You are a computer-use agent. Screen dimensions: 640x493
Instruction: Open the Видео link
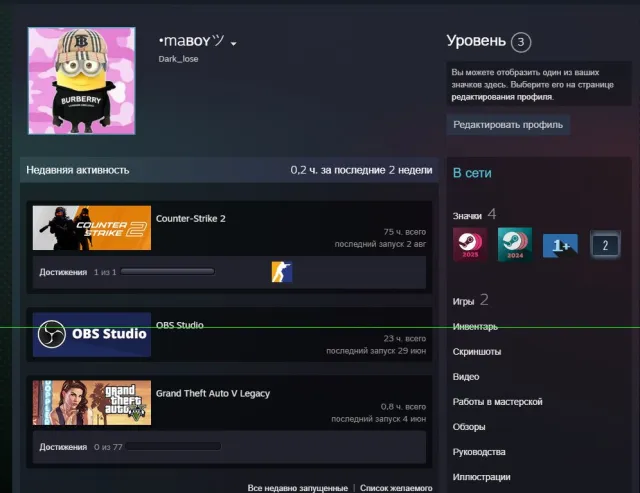point(466,377)
